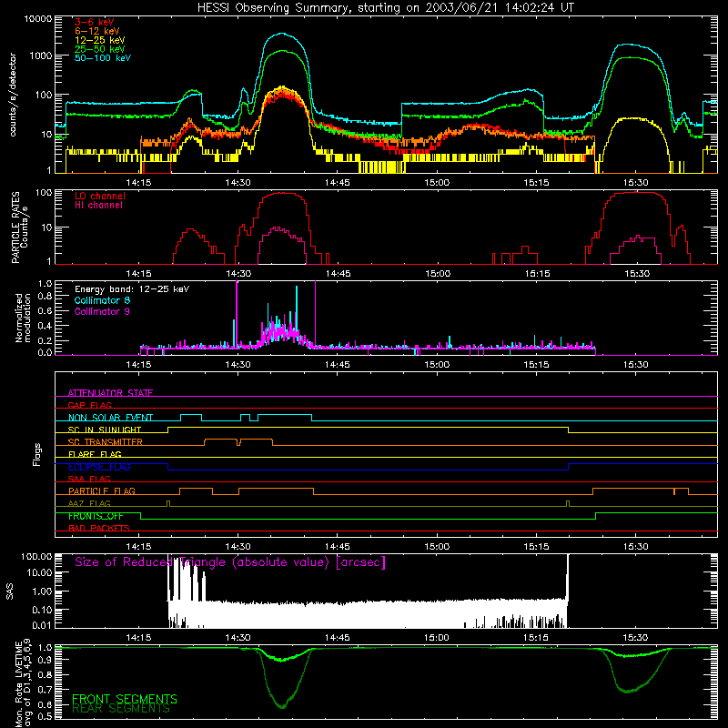Click the AAZ FLAG label
Image resolution: width=728 pixels, height=728 pixels.
(x=89, y=503)
